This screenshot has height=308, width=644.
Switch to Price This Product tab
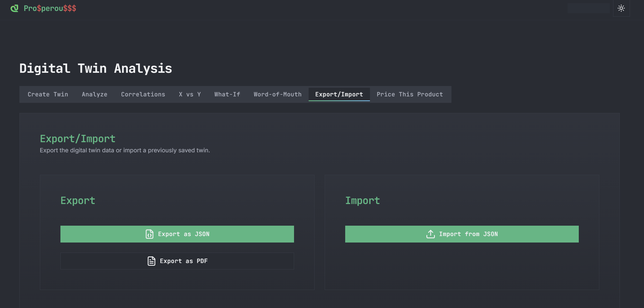410,94
